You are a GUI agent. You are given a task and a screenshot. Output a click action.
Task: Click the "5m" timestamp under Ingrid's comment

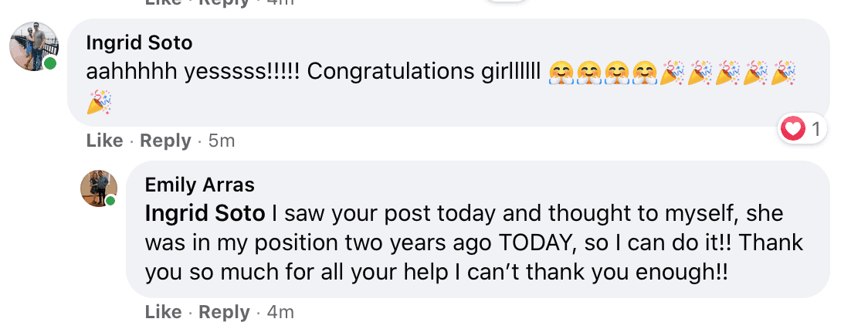pyautogui.click(x=221, y=141)
